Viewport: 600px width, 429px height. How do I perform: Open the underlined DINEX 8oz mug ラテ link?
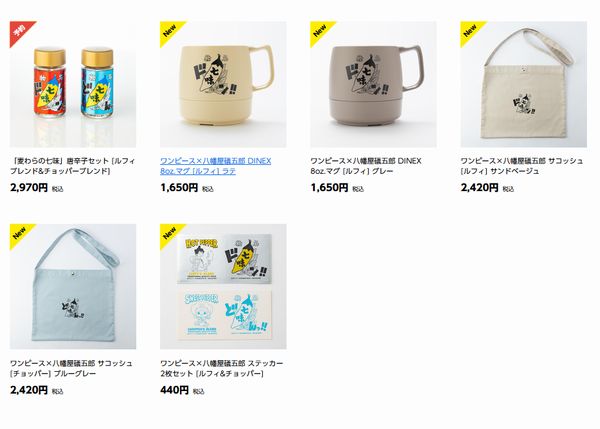pyautogui.click(x=215, y=166)
